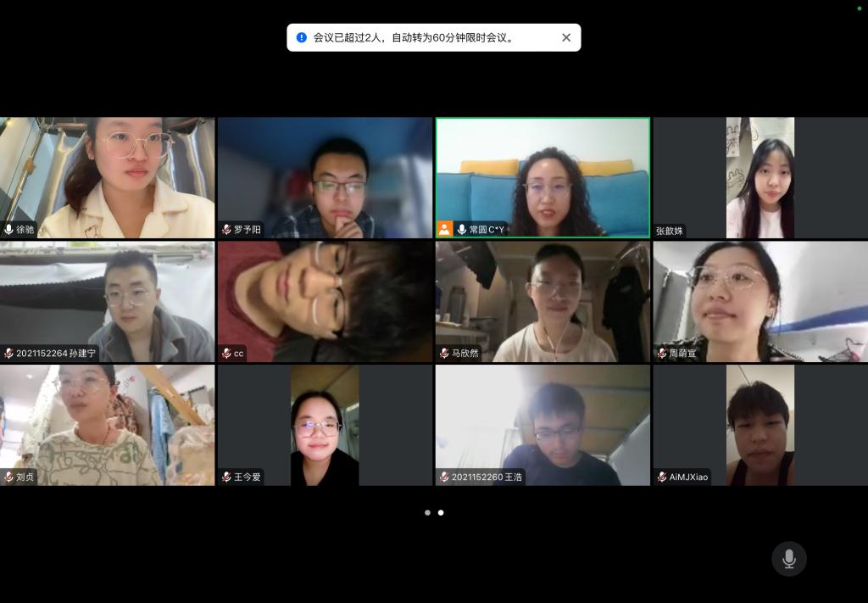Click the name label 张歆姝
868x603 pixels.
[670, 231]
